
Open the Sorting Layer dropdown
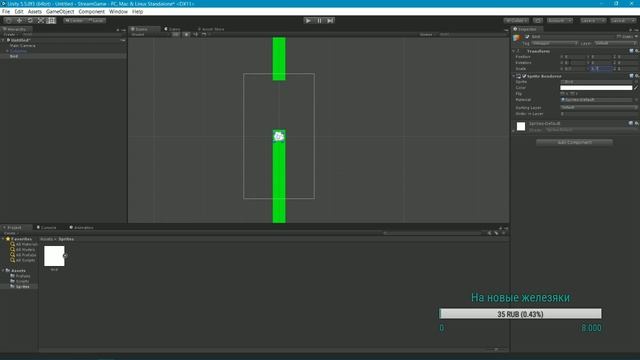click(599, 107)
